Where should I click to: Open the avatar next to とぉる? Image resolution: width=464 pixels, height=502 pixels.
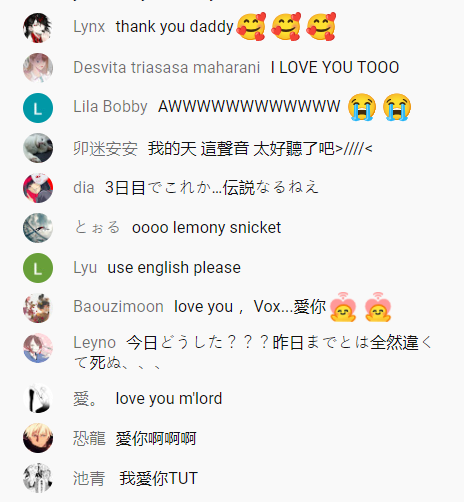point(38,228)
